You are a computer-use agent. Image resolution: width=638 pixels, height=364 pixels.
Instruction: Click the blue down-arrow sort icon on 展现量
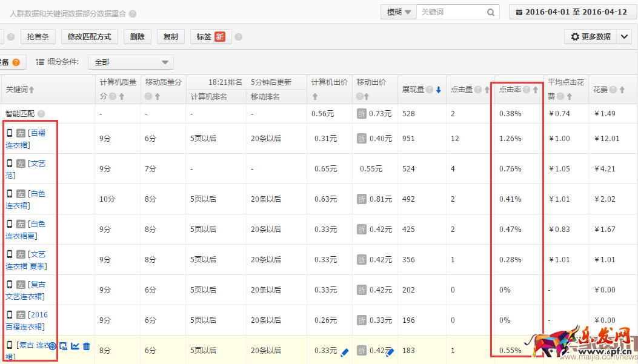click(x=439, y=90)
